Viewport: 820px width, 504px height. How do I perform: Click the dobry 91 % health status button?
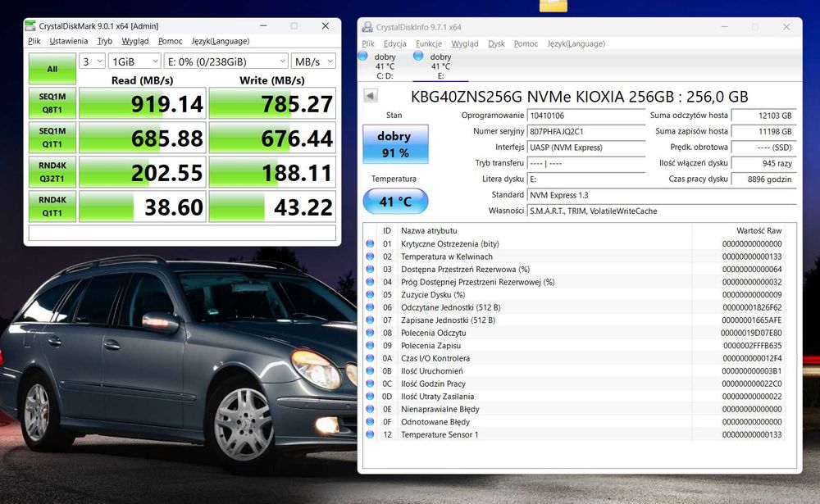395,144
